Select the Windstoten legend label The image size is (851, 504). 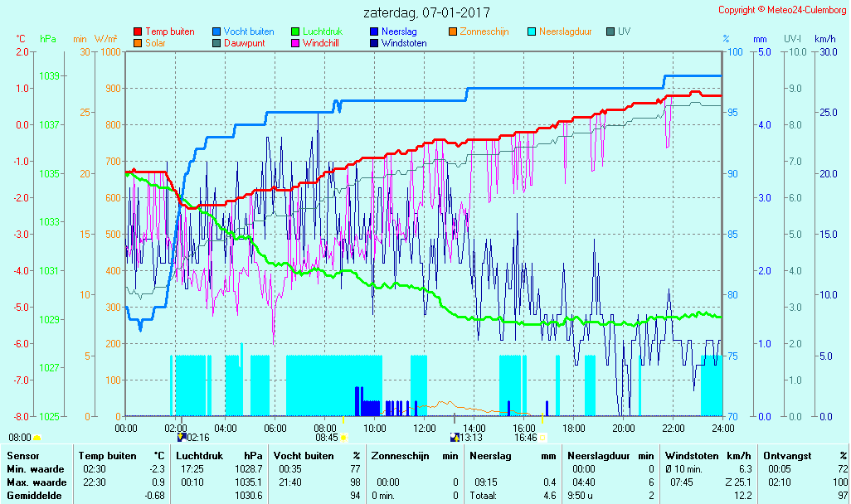click(x=404, y=43)
